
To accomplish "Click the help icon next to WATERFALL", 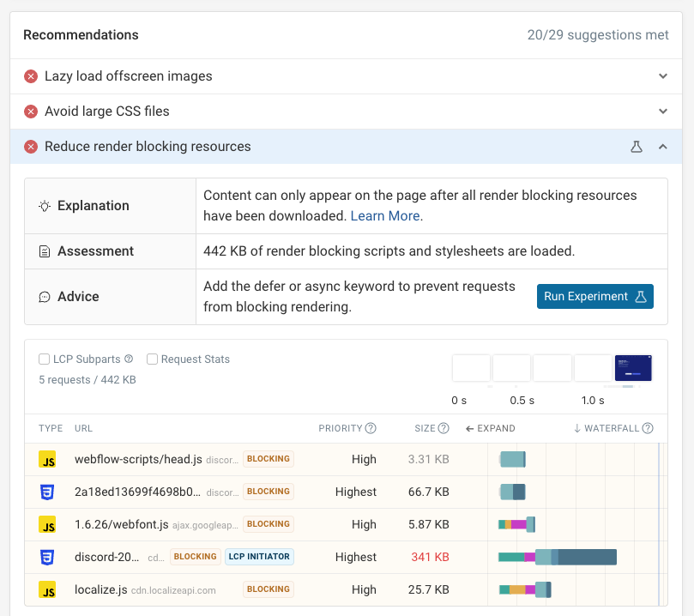I will 648,428.
